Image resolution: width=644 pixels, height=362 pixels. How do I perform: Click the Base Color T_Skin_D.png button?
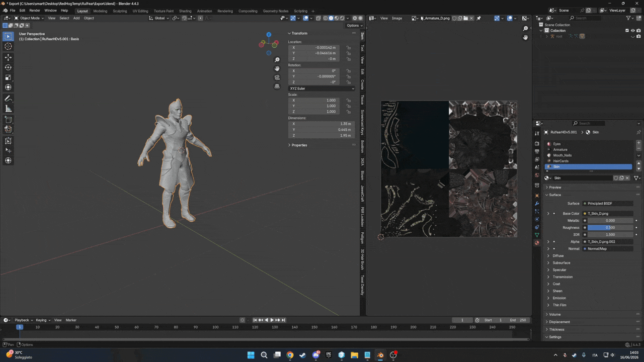pyautogui.click(x=608, y=214)
